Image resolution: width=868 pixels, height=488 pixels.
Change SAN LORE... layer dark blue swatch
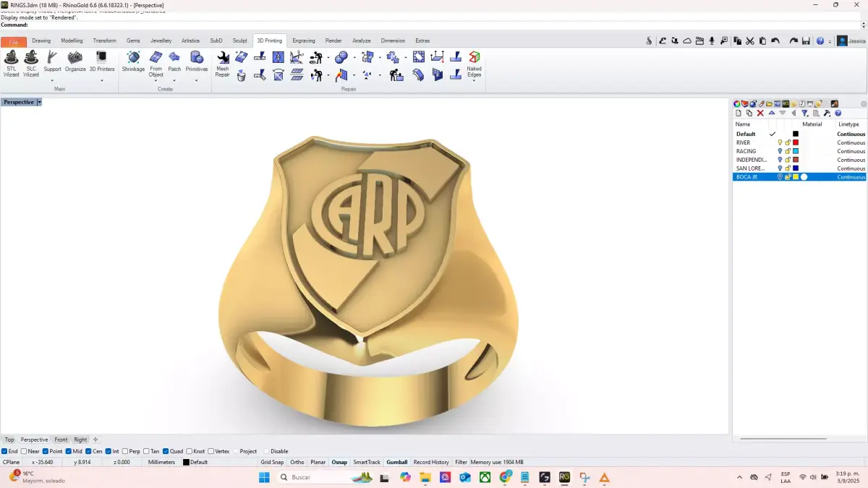[796, 168]
